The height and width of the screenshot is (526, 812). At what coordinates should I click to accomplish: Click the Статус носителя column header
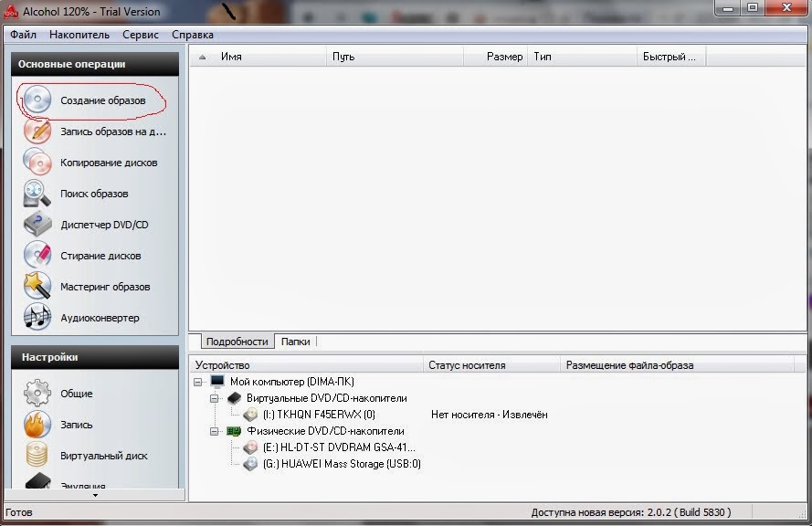(491, 365)
